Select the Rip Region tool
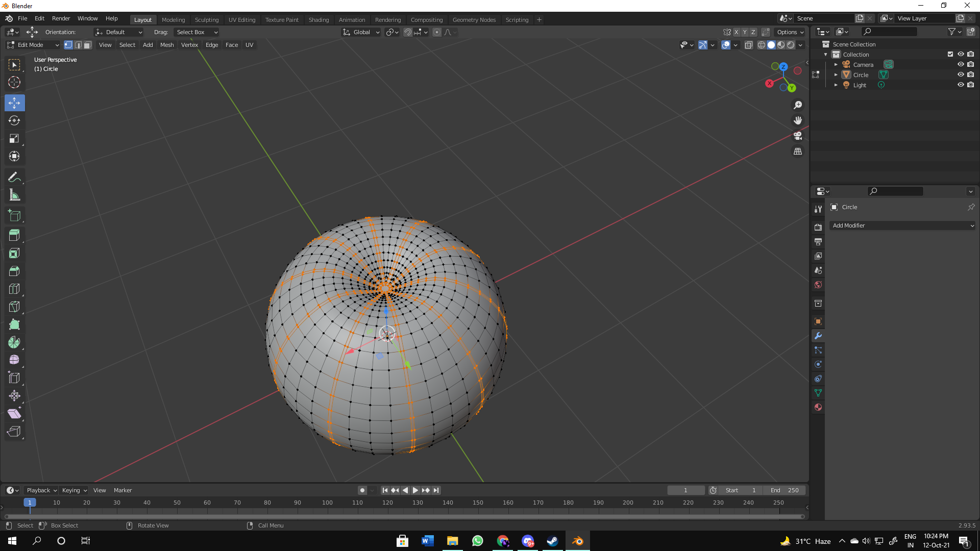Image resolution: width=980 pixels, height=551 pixels. point(14,432)
